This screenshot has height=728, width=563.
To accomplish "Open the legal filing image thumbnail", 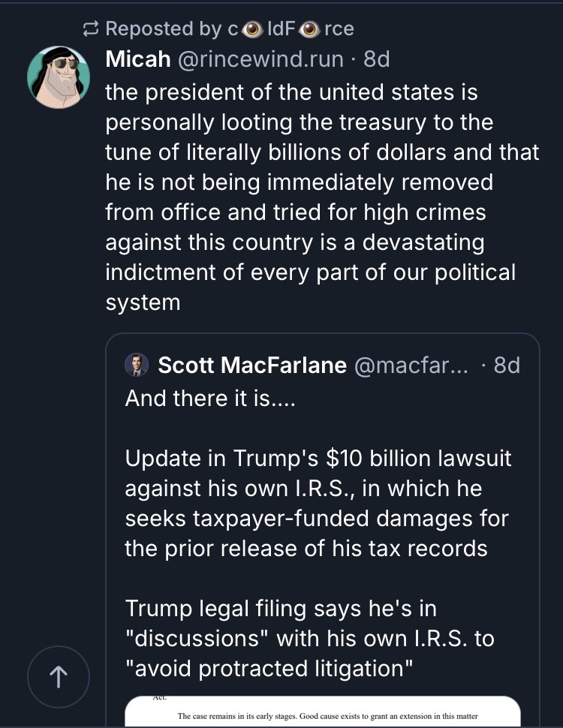I will point(322,710).
